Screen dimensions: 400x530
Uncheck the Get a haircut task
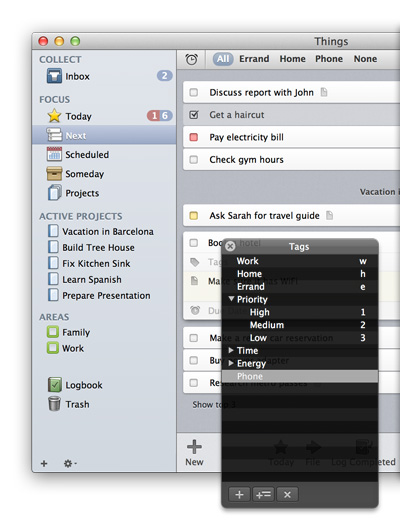click(x=194, y=115)
